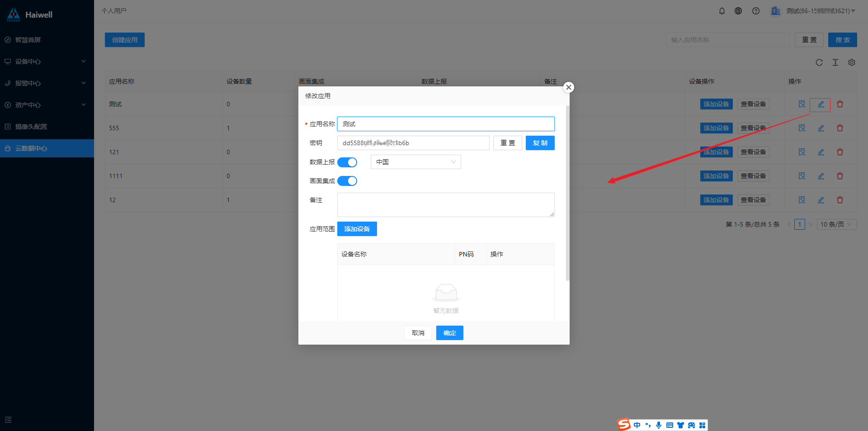Click the column height density icon

[x=835, y=62]
